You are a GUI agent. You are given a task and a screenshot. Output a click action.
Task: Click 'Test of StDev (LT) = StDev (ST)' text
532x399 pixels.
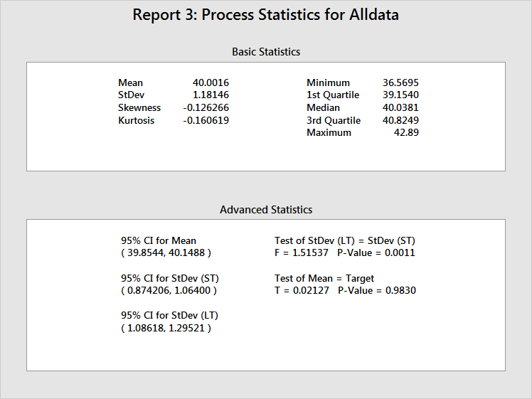[345, 241]
